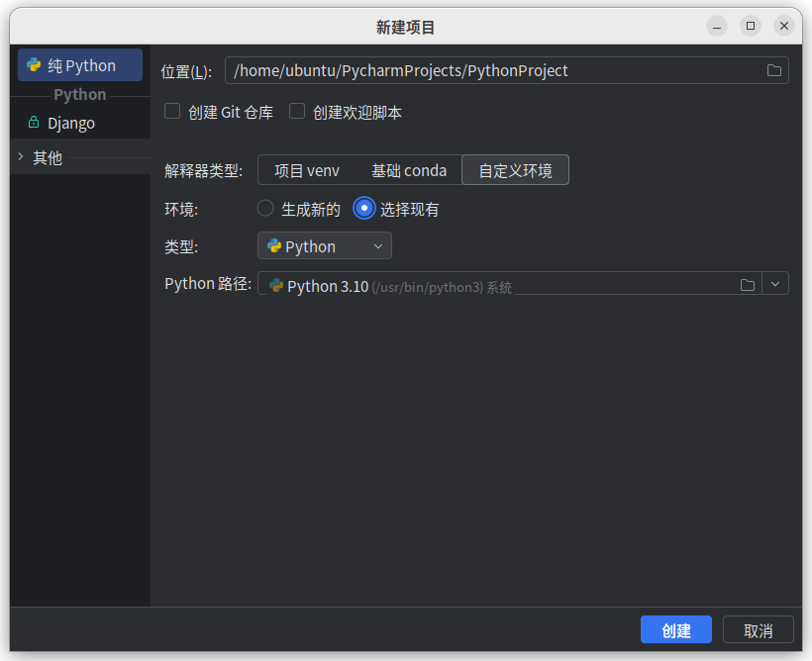This screenshot has width=812, height=661.
Task: Tick the 创建欢迎脚本 checkbox
Action: click(x=297, y=112)
